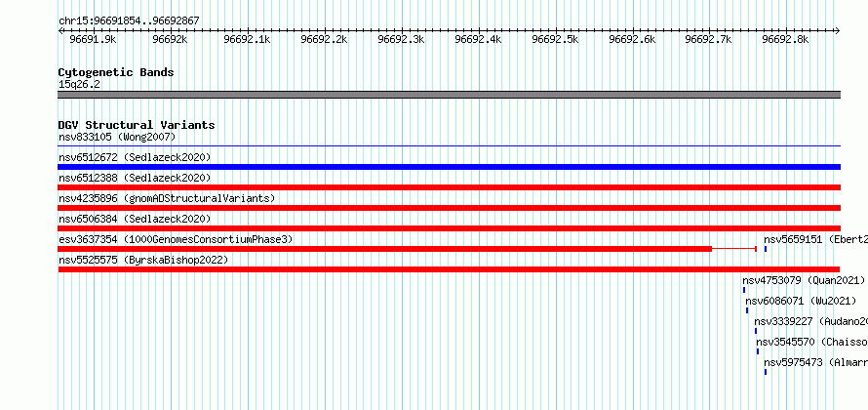This screenshot has height=410, width=868.
Task: Click the 96692.6k ruler position
Action: pos(632,39)
